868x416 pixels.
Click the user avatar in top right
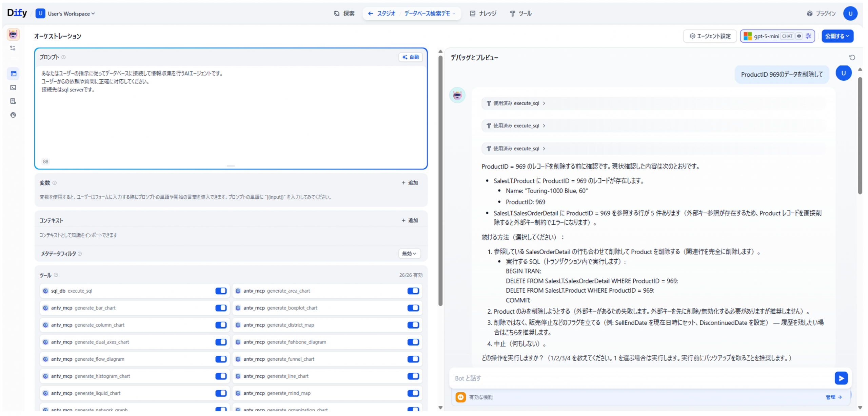(850, 14)
